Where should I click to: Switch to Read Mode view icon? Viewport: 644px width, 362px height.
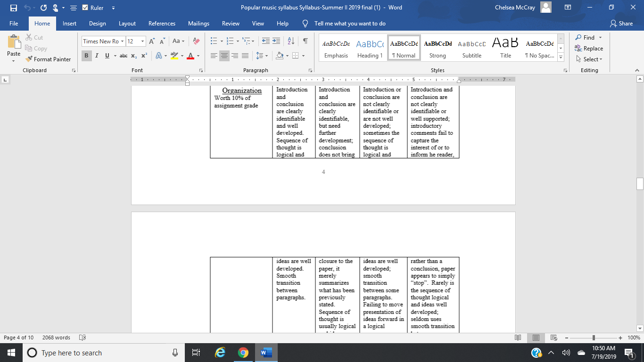pyautogui.click(x=518, y=337)
